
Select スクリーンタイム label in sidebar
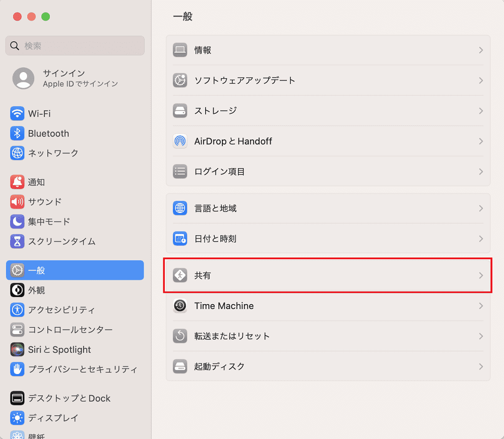pyautogui.click(x=61, y=241)
